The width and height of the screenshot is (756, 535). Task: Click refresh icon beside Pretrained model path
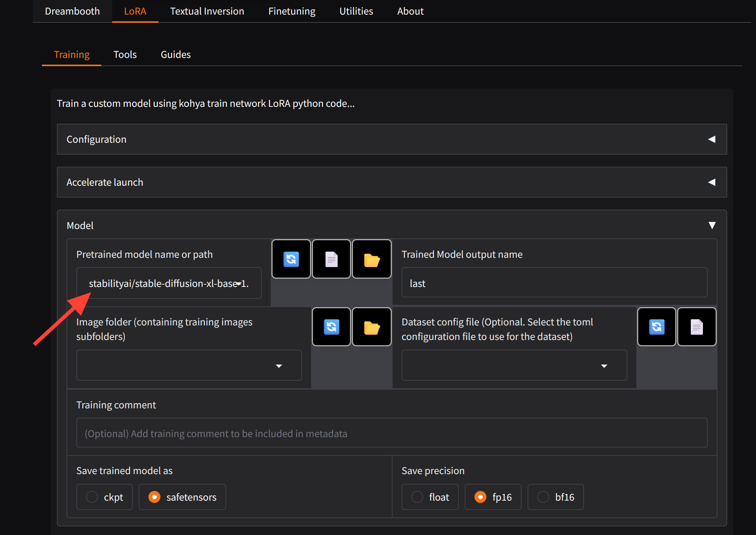point(291,259)
